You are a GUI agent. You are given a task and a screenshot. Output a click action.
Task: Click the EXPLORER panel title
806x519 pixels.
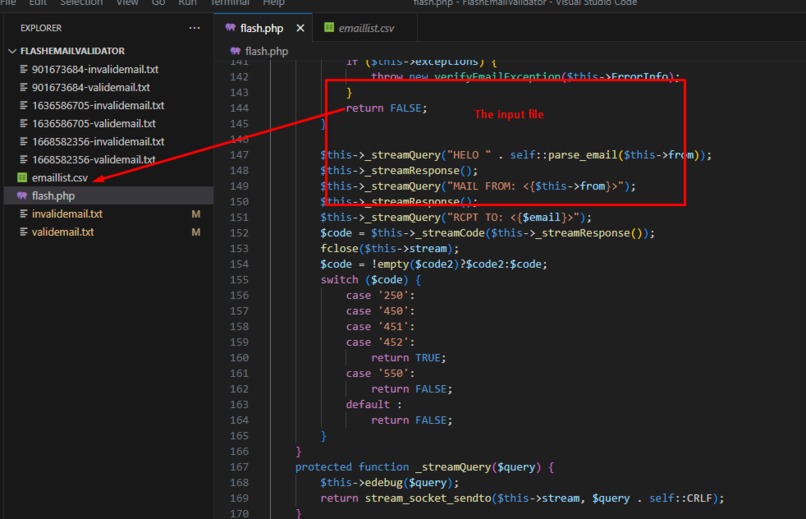tap(41, 28)
